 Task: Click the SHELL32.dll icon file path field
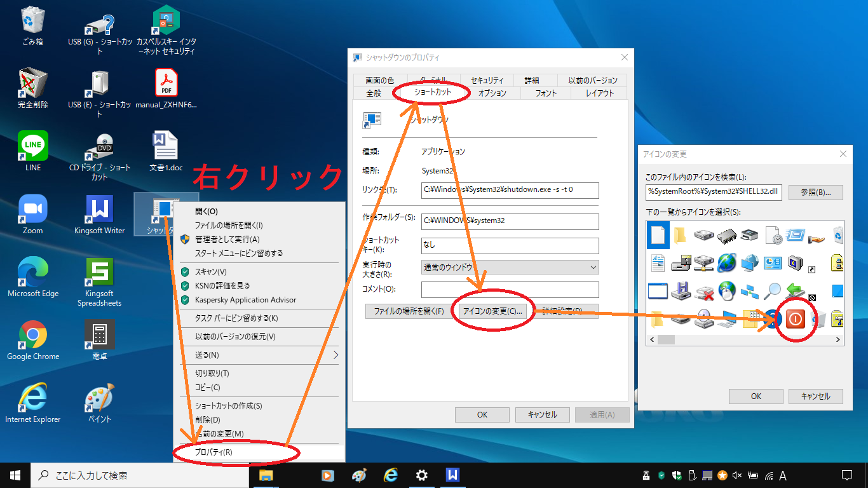(x=714, y=192)
